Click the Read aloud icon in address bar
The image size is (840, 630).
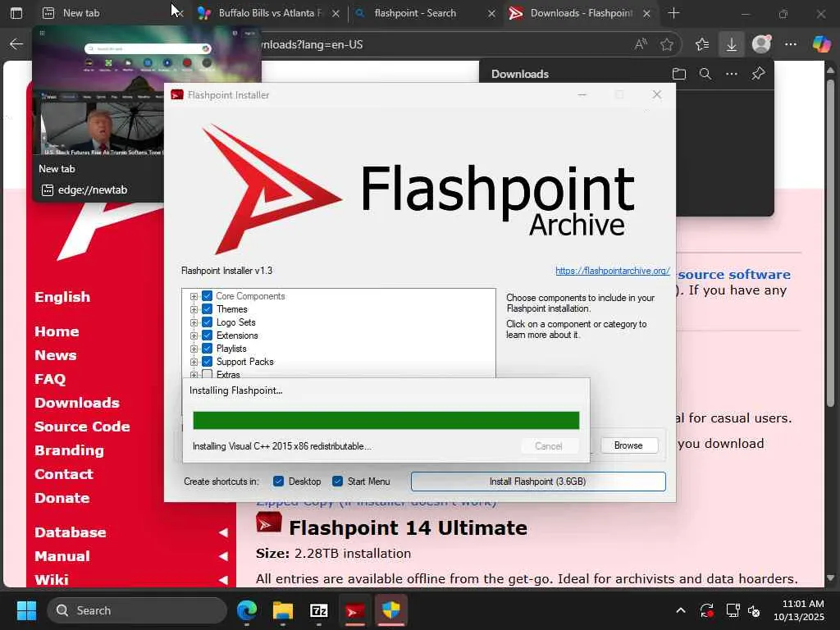pyautogui.click(x=641, y=44)
